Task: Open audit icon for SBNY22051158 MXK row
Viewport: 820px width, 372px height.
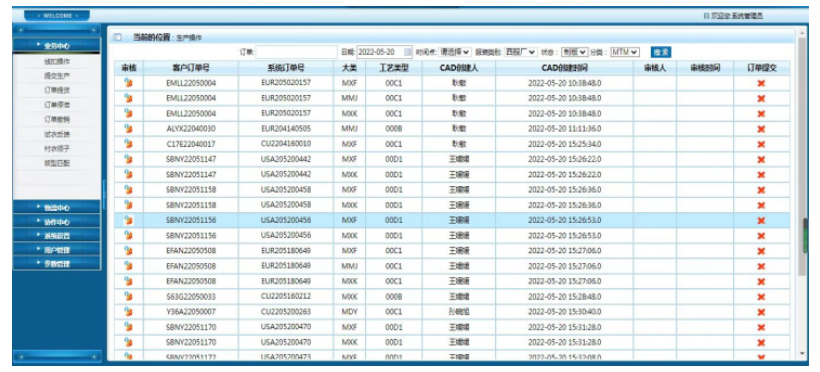Action: pos(128,205)
